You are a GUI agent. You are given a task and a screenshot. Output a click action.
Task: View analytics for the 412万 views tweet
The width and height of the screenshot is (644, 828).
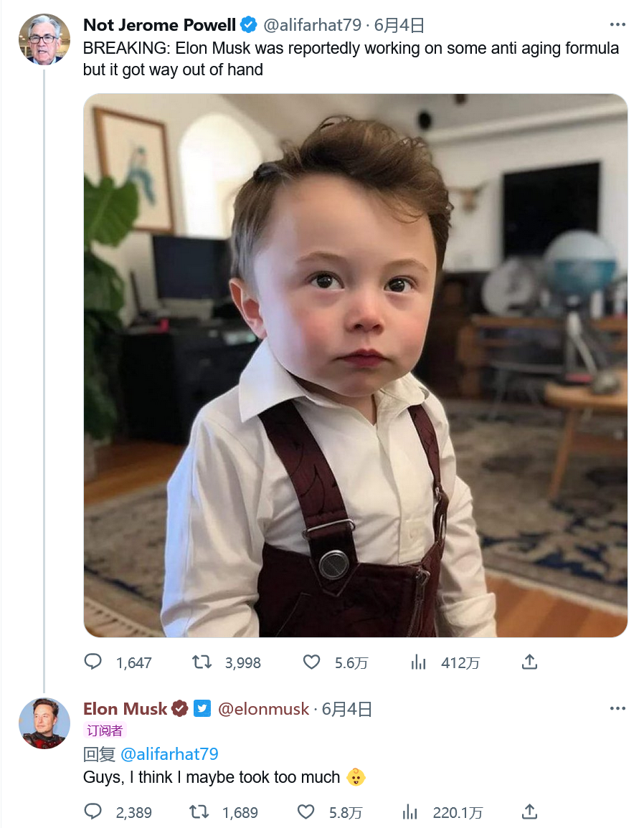419,662
